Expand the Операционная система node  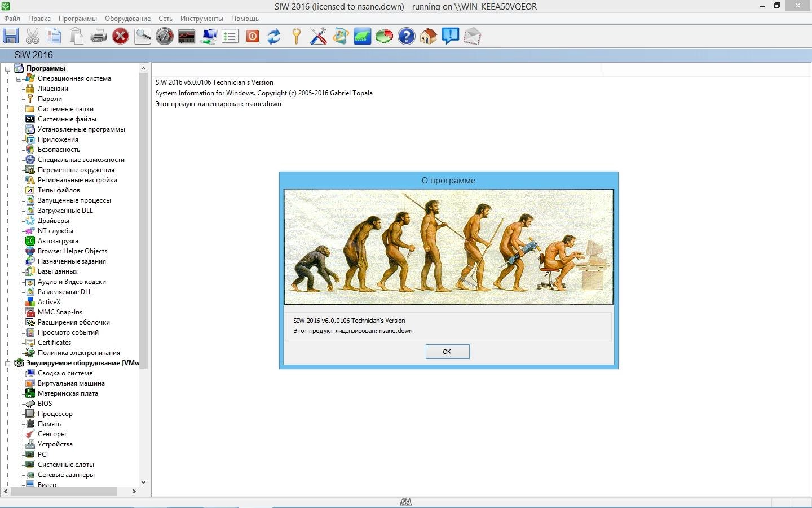[x=19, y=79]
